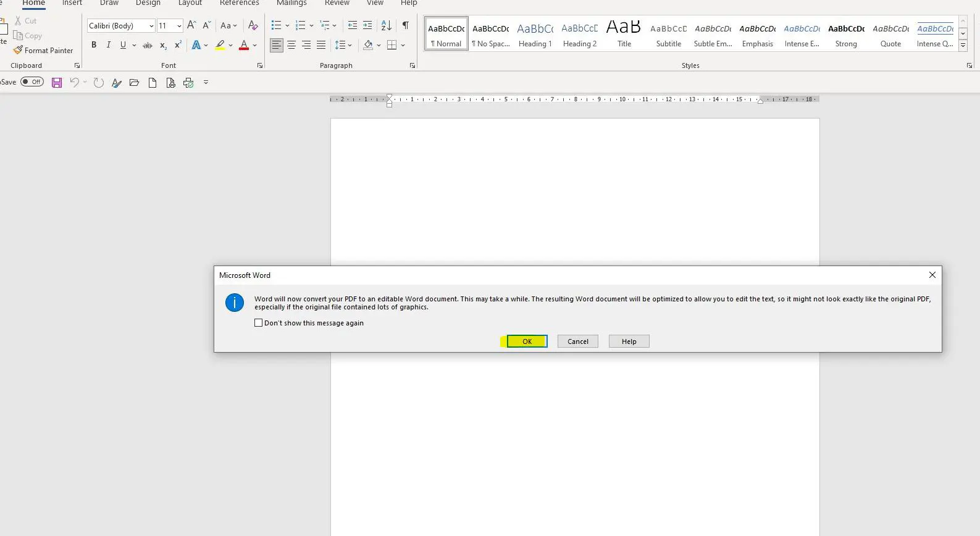Open Font dialog launcher
The width and height of the screenshot is (980, 536).
260,65
